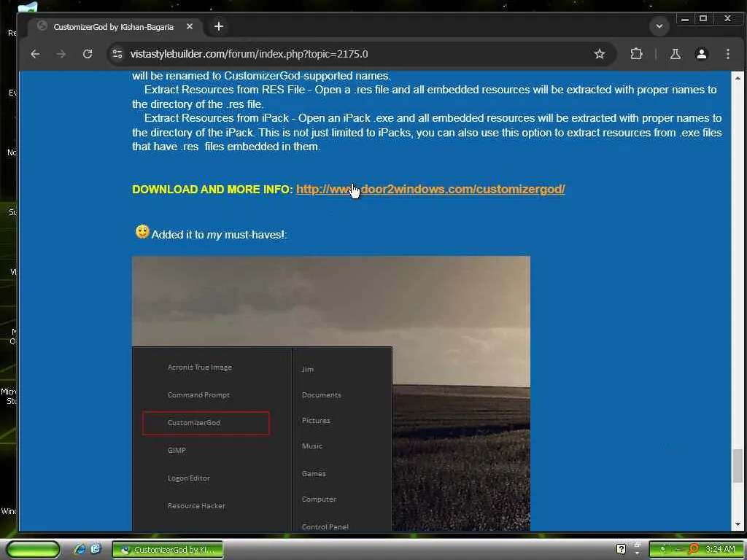Open the start menu screenshot image

pos(330,393)
